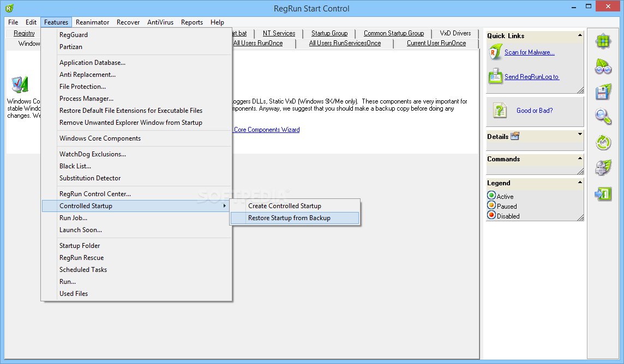
Task: Click the ID badge icon beside Send RegRunLog
Action: (x=495, y=76)
